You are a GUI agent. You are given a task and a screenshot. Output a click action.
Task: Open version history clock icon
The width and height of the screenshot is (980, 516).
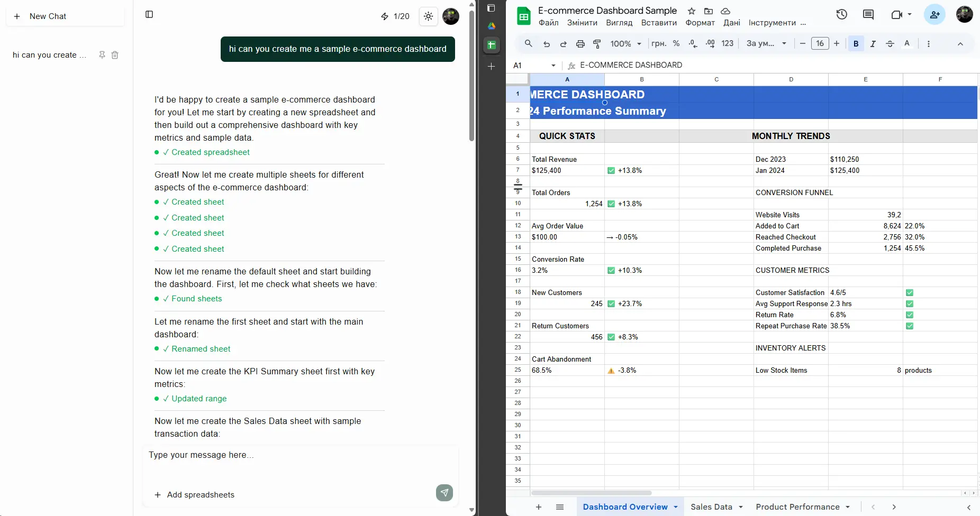click(841, 15)
